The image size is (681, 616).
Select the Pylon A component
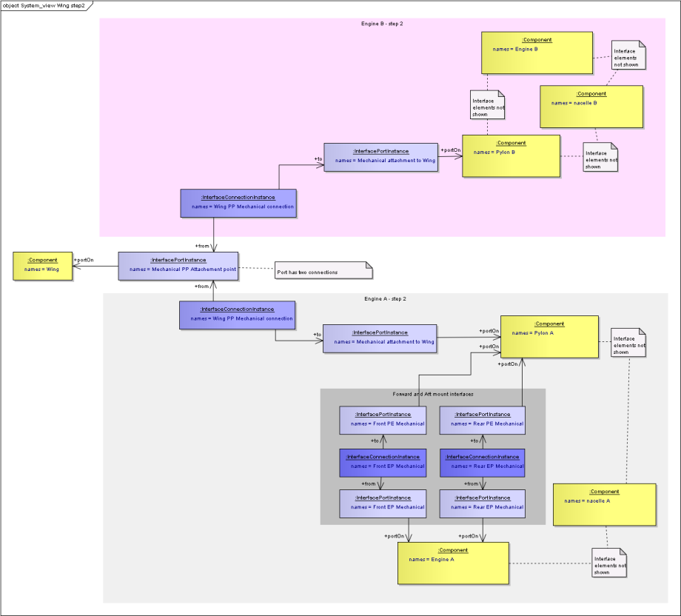(x=549, y=337)
